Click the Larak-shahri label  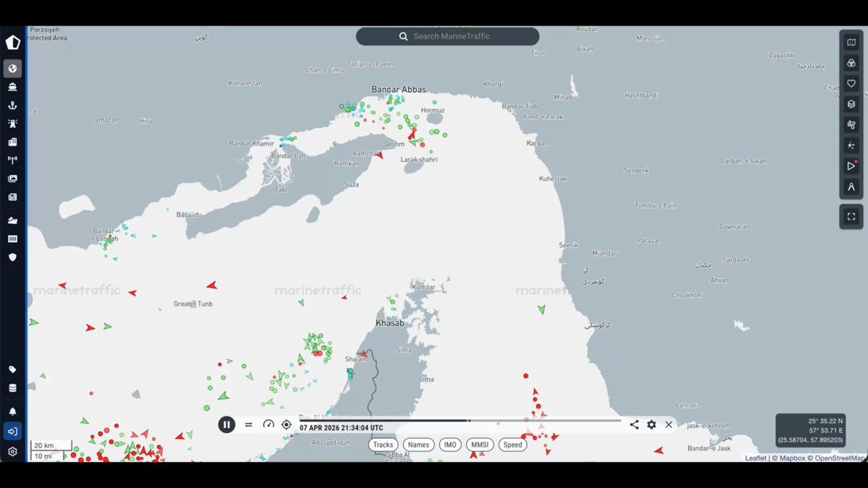click(x=419, y=160)
